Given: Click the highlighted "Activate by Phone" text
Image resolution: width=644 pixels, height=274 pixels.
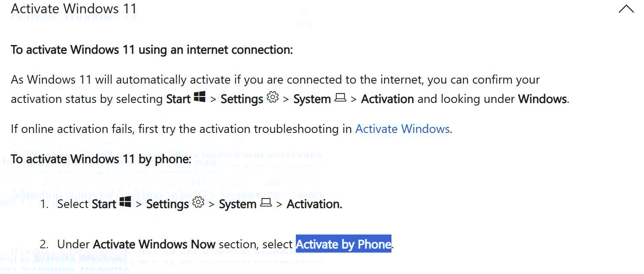Looking at the screenshot, I should (x=343, y=244).
